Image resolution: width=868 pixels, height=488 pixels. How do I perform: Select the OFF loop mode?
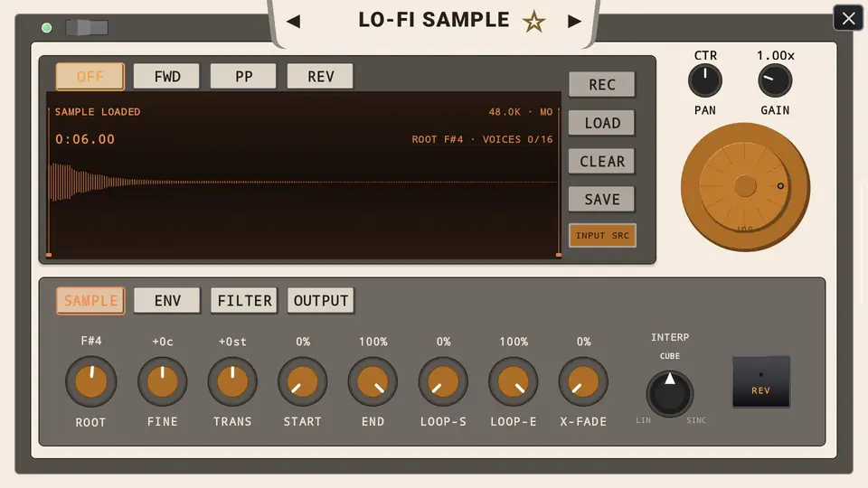pos(90,76)
